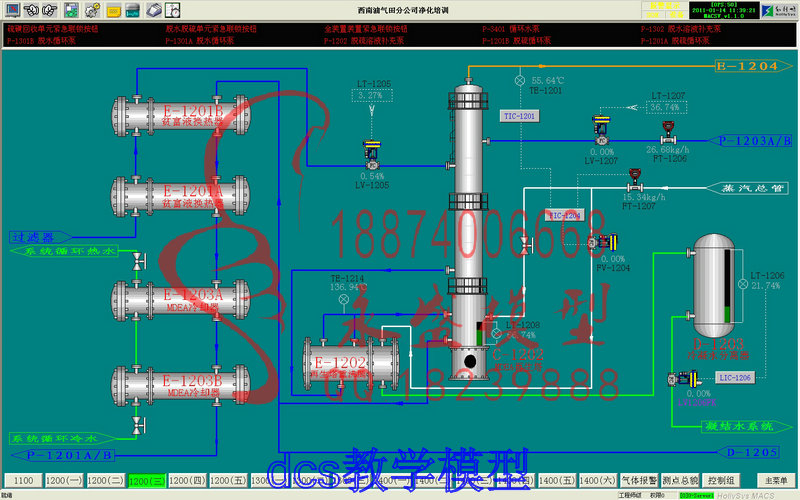Click the TE-1214 temperature sensor symbol
The height and width of the screenshot is (500, 800).
344,299
